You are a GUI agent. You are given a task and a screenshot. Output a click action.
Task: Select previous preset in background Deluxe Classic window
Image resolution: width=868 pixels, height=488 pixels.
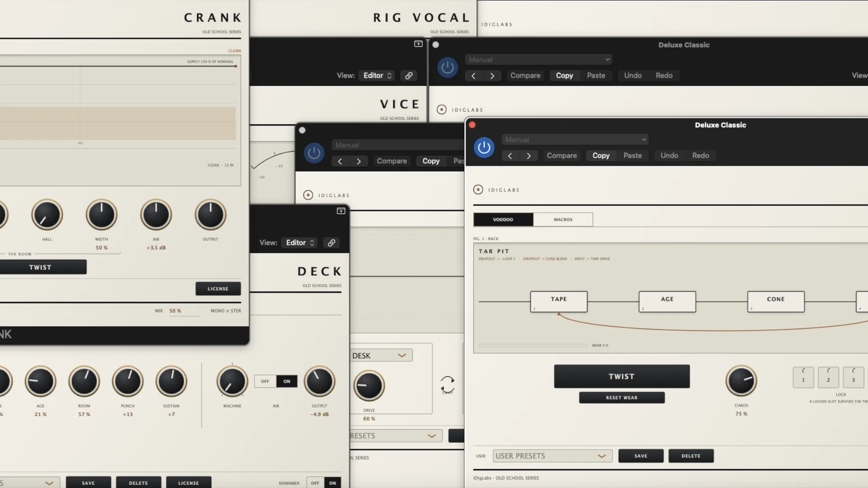[x=473, y=76]
